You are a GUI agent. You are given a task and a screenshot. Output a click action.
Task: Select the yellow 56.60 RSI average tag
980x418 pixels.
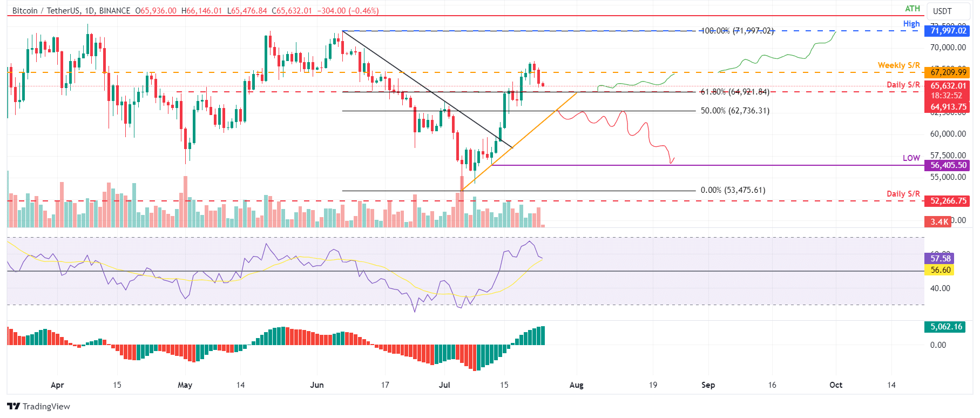coord(940,270)
